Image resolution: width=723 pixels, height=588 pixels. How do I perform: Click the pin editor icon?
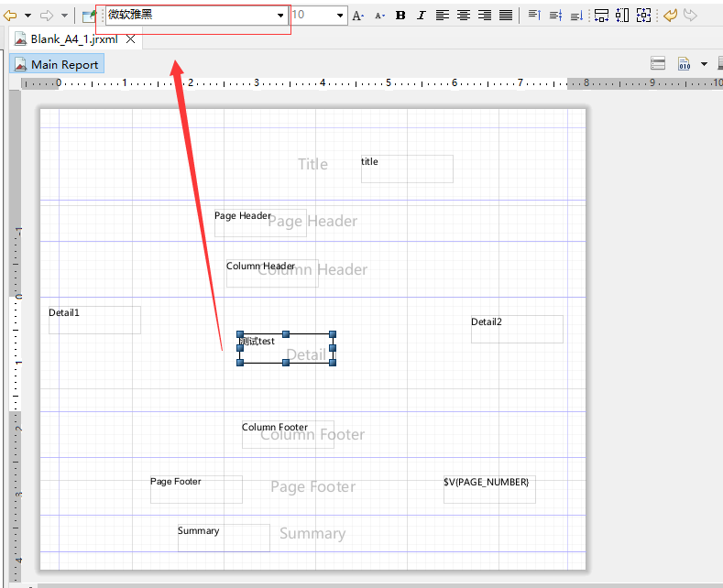tap(89, 16)
